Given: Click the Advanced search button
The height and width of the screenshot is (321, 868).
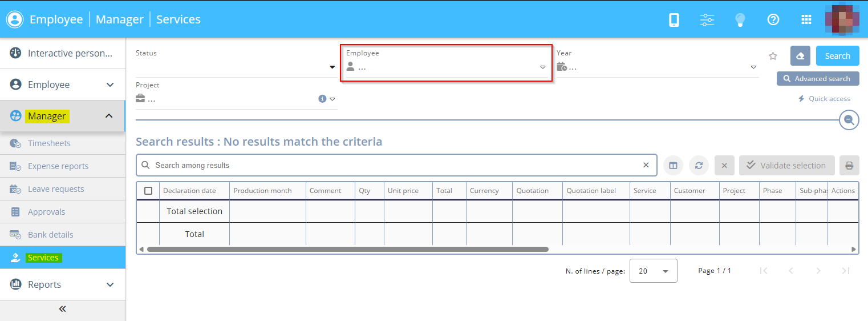Looking at the screenshot, I should tap(817, 79).
